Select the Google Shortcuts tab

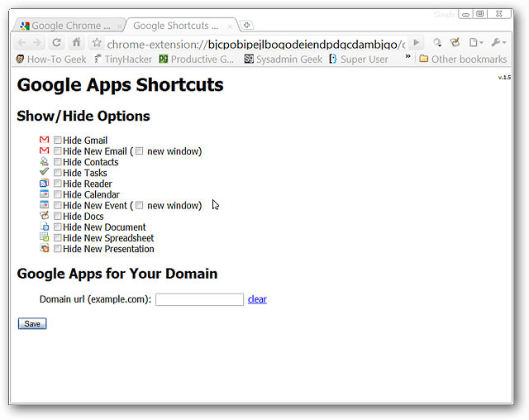[x=180, y=26]
